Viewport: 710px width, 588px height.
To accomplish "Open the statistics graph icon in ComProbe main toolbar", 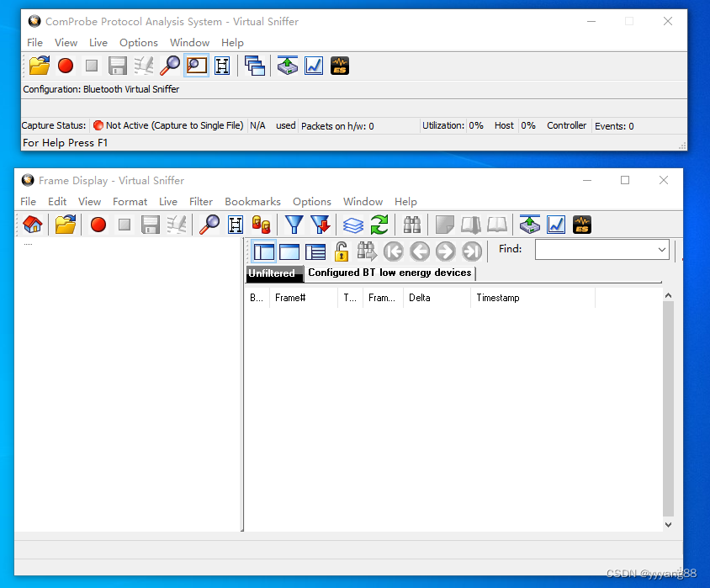I will [314, 66].
